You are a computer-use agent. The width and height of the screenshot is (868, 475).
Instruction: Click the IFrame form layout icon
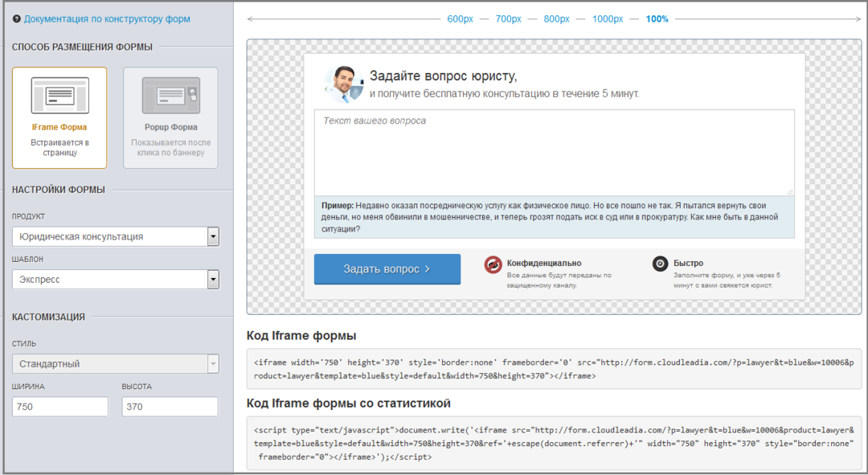pos(59,96)
